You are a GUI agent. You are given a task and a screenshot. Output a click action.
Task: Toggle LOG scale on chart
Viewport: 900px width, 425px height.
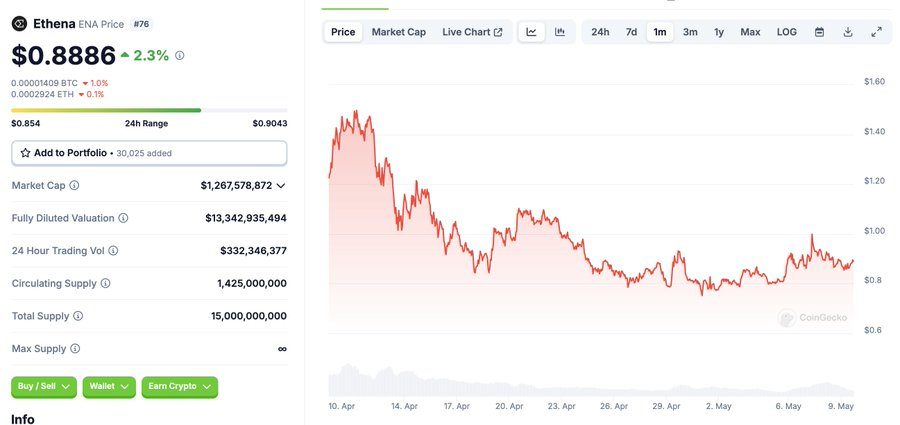787,32
